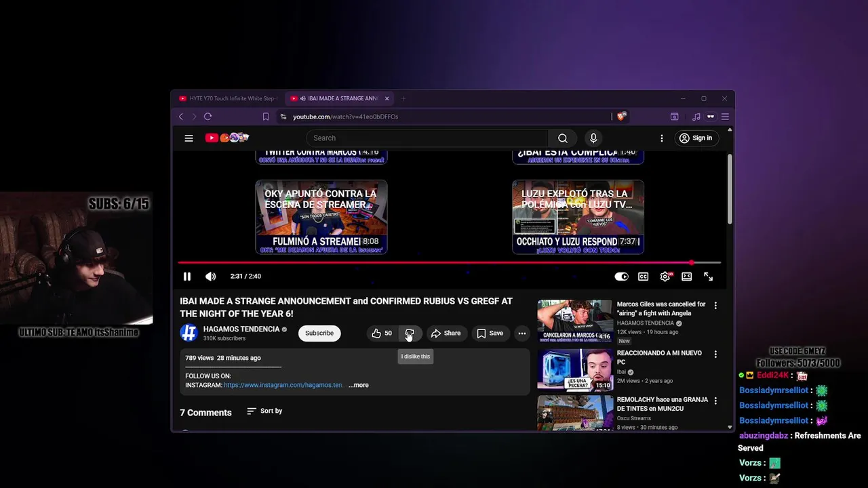Open YouTube hamburger guide menu

tap(189, 138)
